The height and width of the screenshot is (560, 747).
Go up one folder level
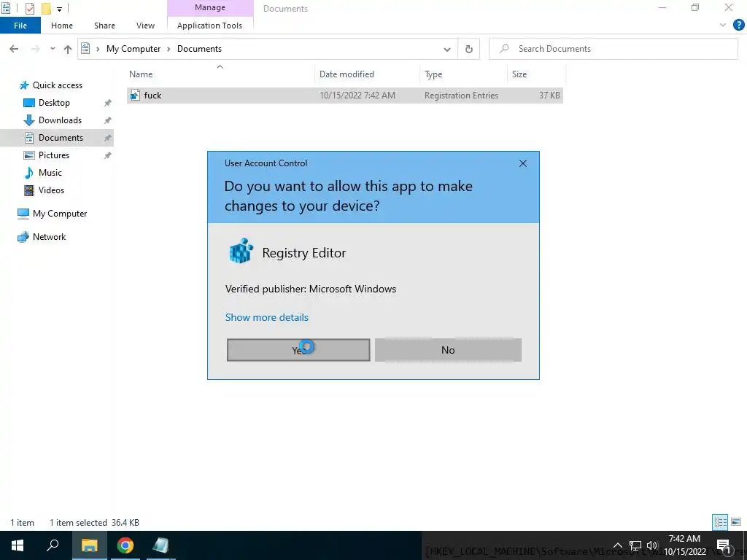pyautogui.click(x=68, y=49)
